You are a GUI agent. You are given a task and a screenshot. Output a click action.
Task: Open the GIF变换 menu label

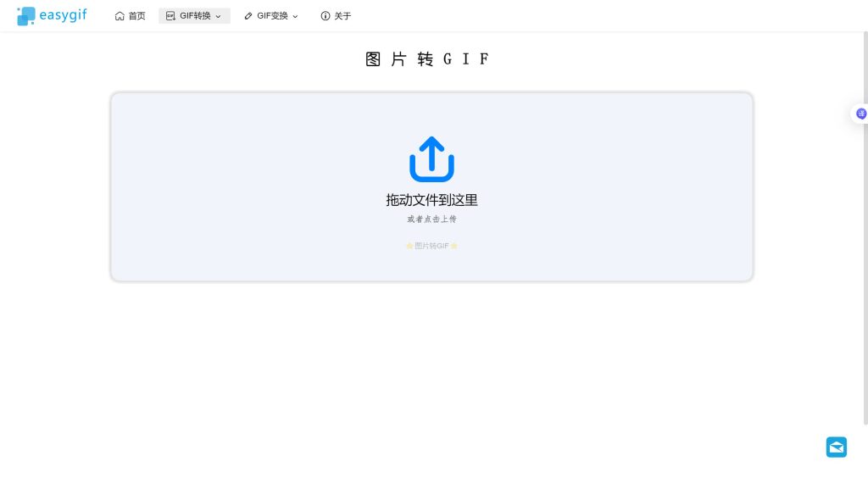272,16
